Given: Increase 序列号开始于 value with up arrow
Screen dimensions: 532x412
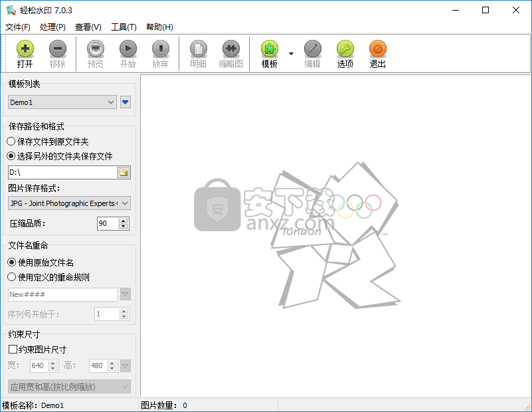Looking at the screenshot, I should tap(124, 311).
